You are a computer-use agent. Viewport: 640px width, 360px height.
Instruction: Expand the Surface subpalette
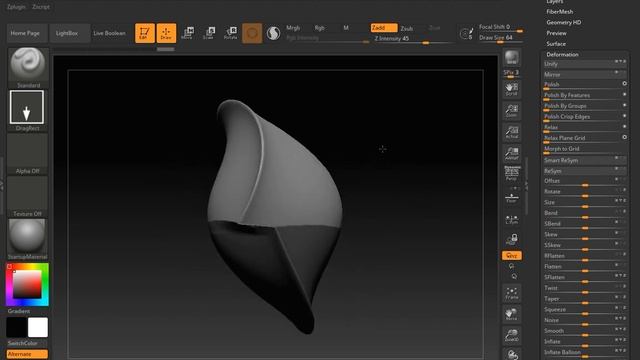(556, 44)
